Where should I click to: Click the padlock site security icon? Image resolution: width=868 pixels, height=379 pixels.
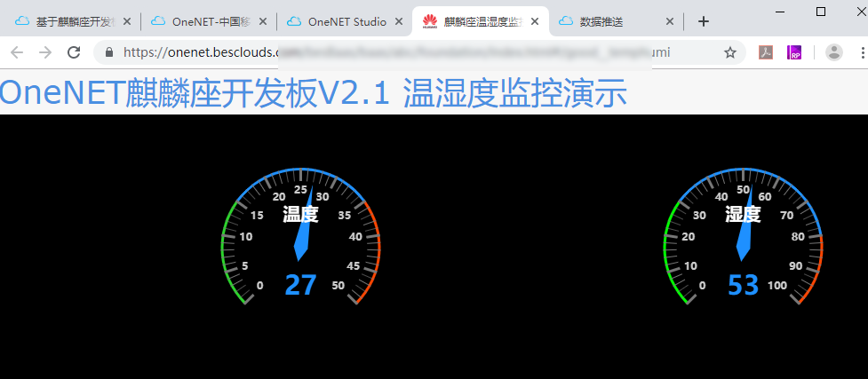coord(109,53)
